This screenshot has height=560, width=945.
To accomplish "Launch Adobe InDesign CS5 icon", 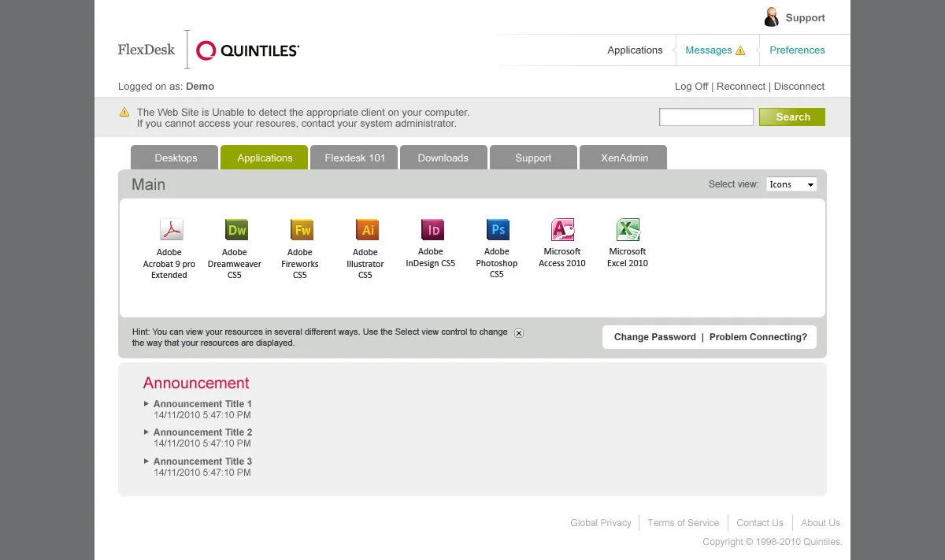I will (x=432, y=229).
